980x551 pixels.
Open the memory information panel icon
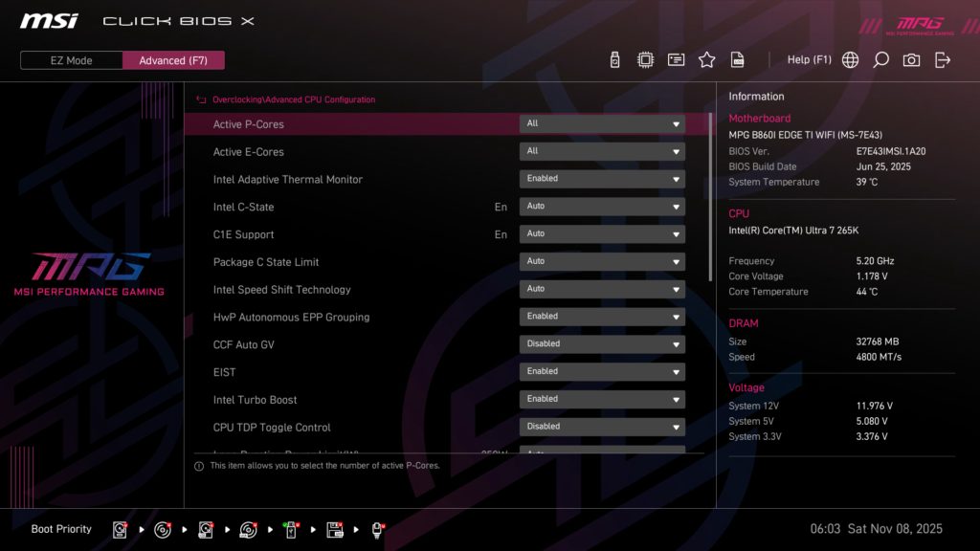[x=676, y=58]
